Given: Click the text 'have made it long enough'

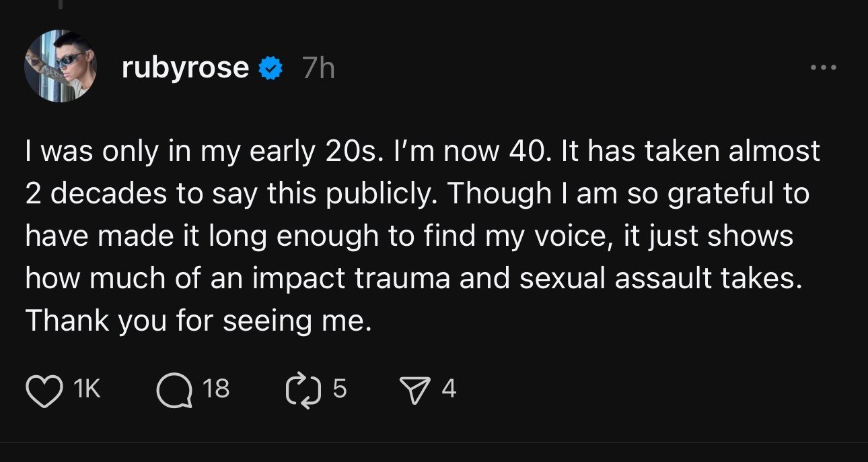Looking at the screenshot, I should [x=188, y=236].
